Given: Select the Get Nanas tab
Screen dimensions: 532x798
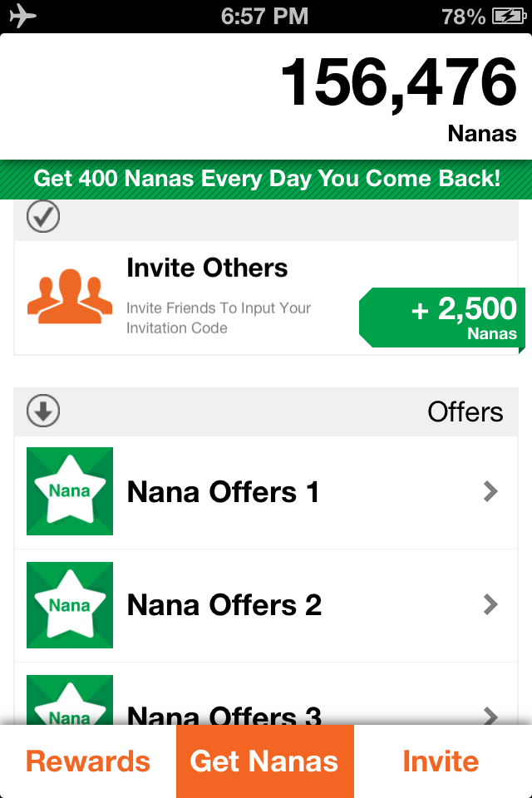Looking at the screenshot, I should (264, 761).
